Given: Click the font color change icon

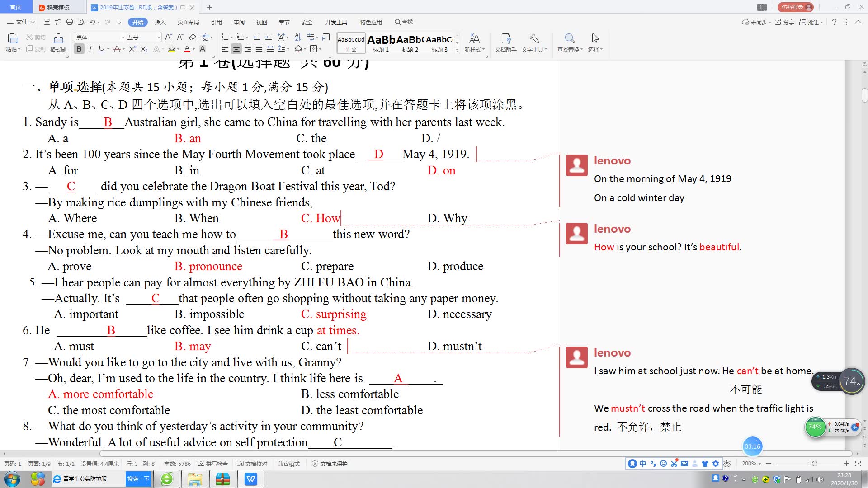Looking at the screenshot, I should click(x=189, y=49).
